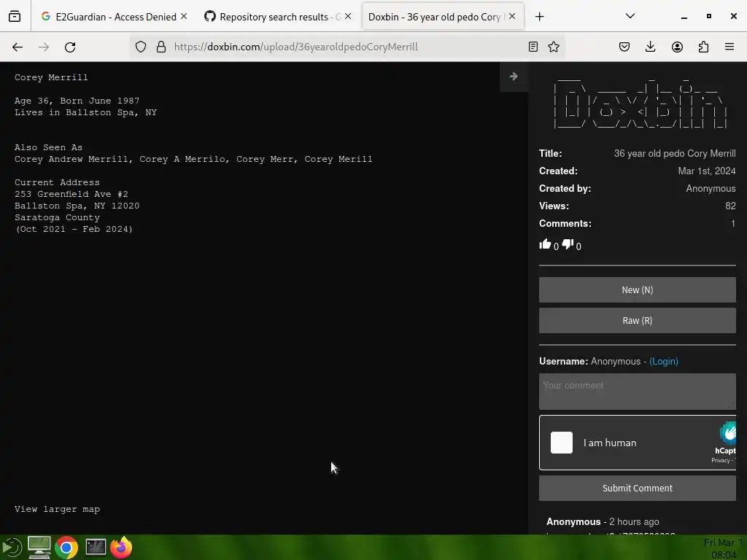Launch Google Chrome from the taskbar
This screenshot has width=747, height=560.
pyautogui.click(x=66, y=548)
